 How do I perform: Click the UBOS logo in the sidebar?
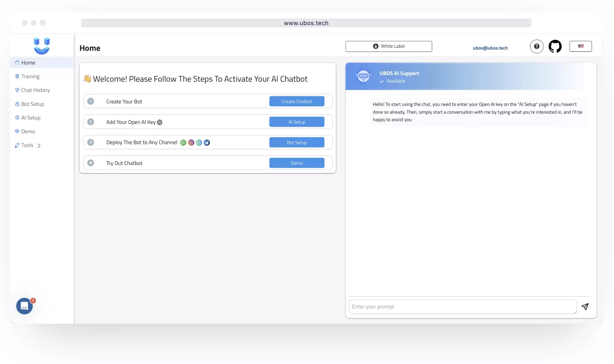(x=42, y=46)
